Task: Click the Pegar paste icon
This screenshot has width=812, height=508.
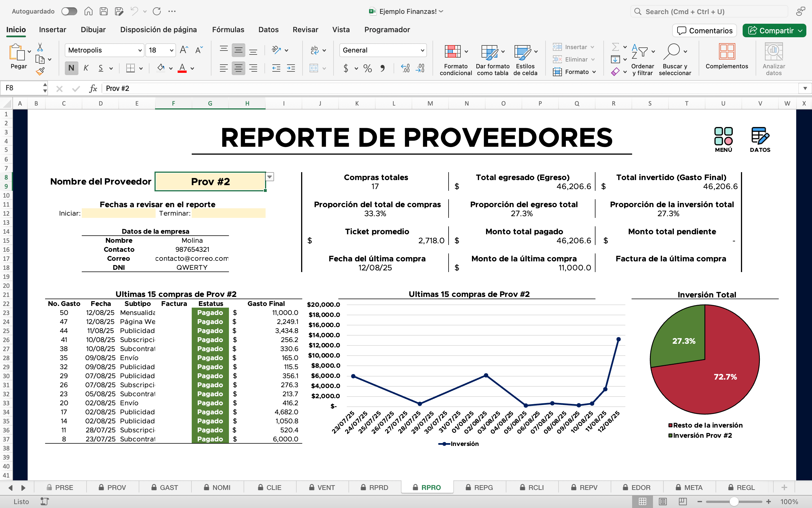Action: (x=17, y=53)
